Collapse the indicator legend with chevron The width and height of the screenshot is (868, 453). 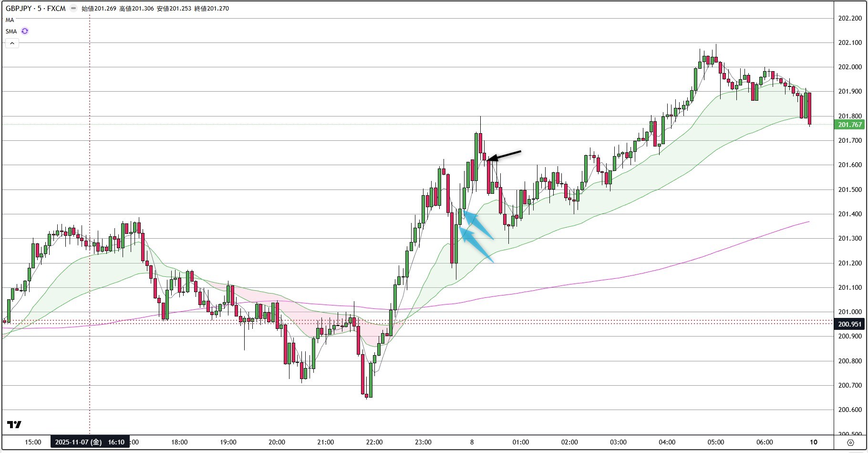tap(12, 43)
